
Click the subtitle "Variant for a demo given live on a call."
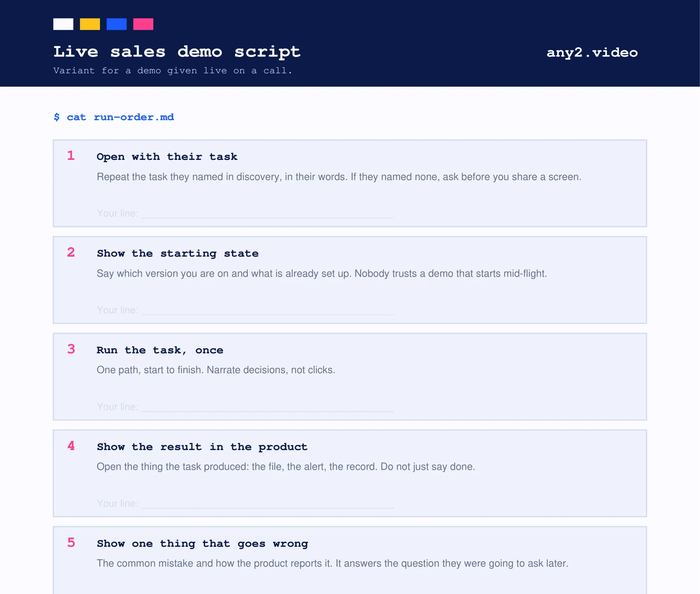[x=173, y=70]
